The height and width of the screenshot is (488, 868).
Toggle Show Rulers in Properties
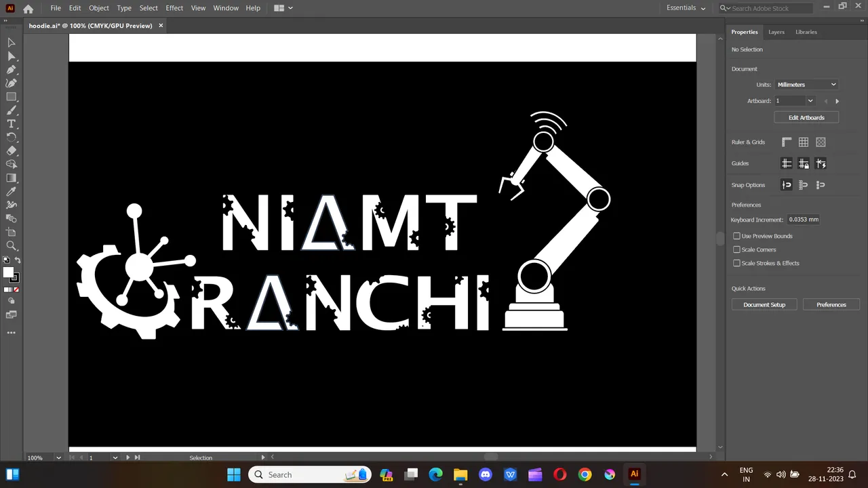(787, 142)
